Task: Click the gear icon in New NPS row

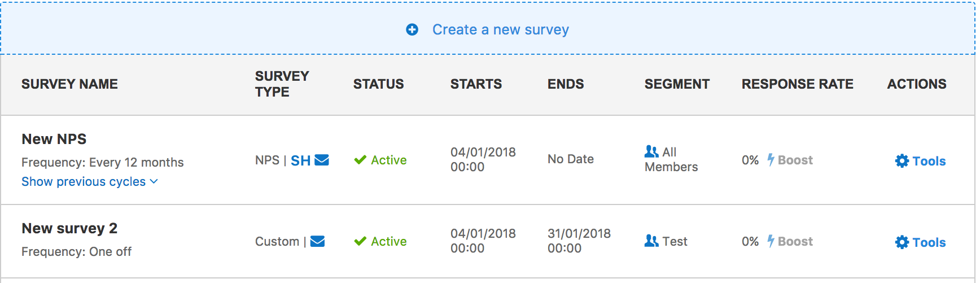Action: (x=902, y=161)
